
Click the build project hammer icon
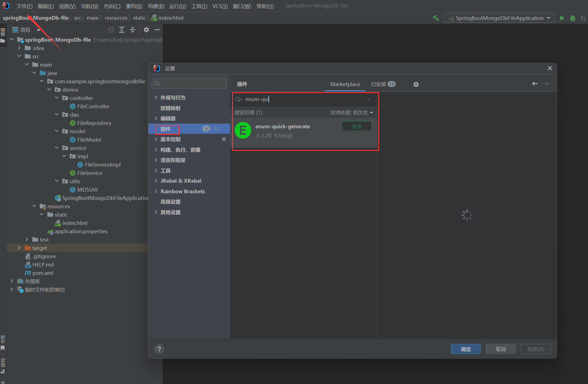coord(436,18)
